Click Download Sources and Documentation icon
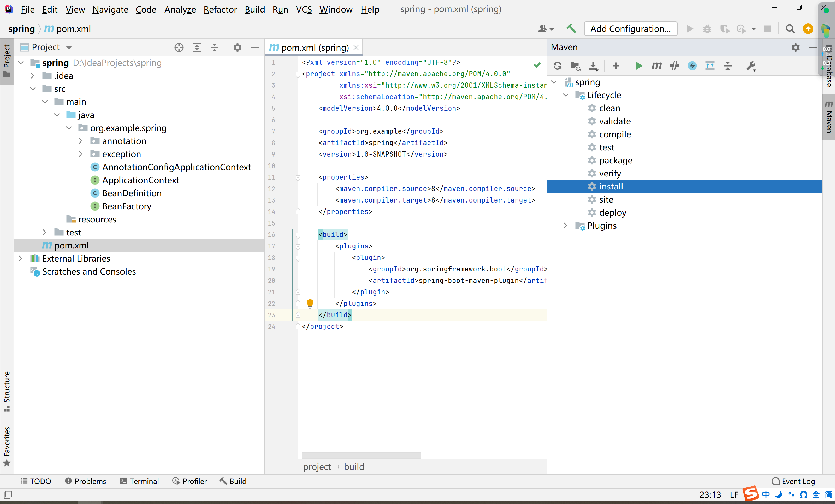This screenshot has height=504, width=835. [593, 66]
